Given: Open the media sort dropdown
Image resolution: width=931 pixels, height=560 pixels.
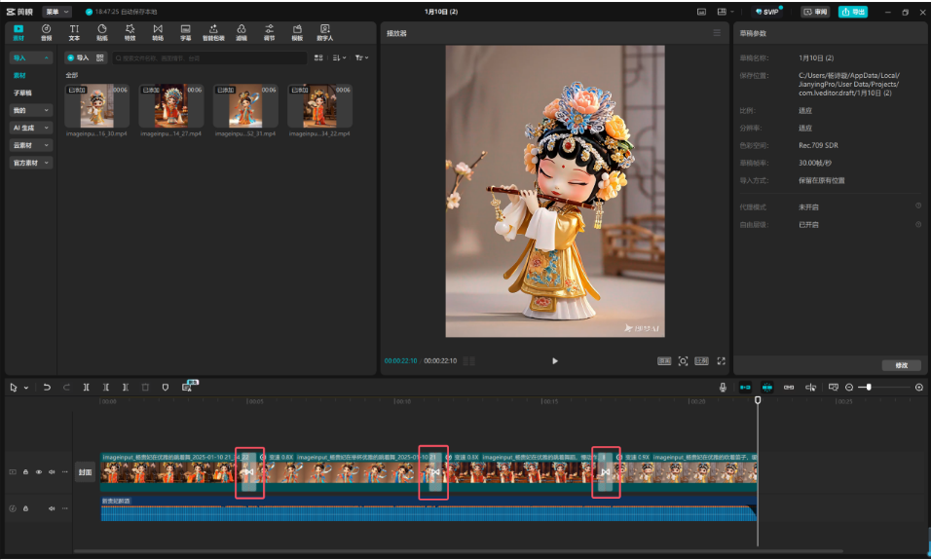Looking at the screenshot, I should coord(339,57).
